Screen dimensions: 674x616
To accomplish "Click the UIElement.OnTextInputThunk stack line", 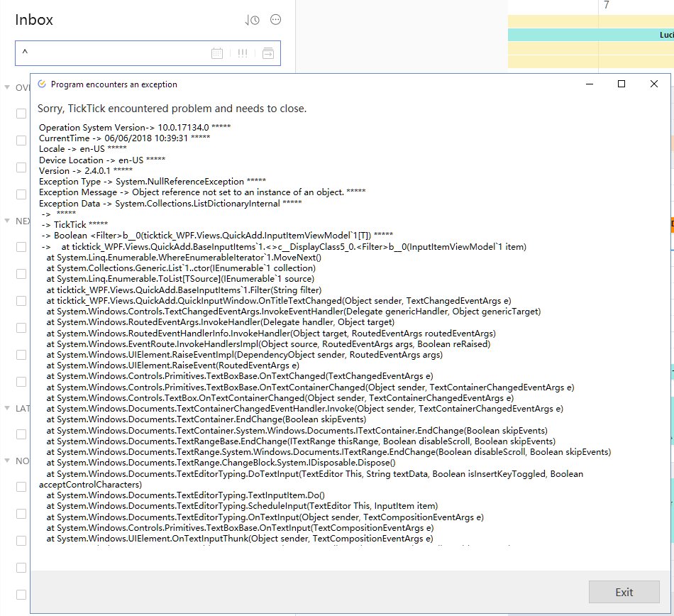I will tap(240, 539).
